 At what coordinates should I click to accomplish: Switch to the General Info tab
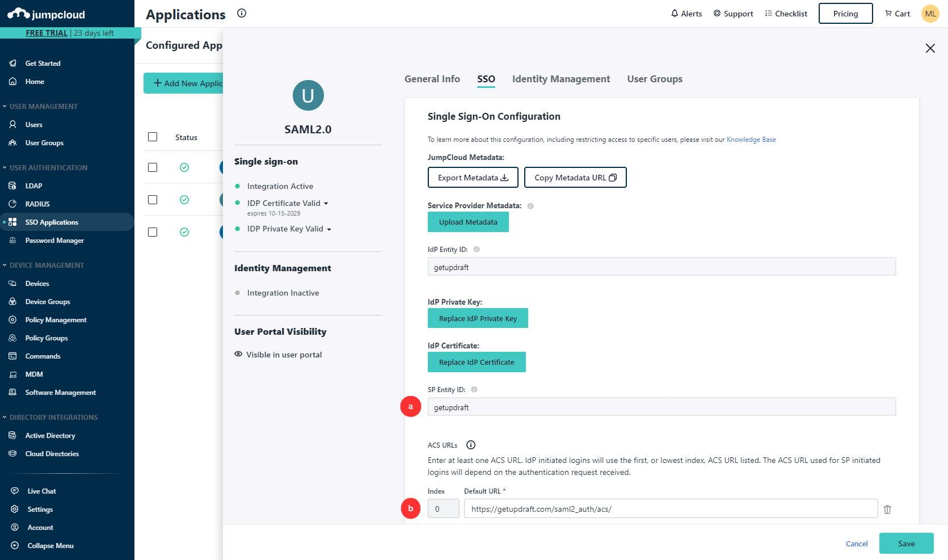coord(432,79)
